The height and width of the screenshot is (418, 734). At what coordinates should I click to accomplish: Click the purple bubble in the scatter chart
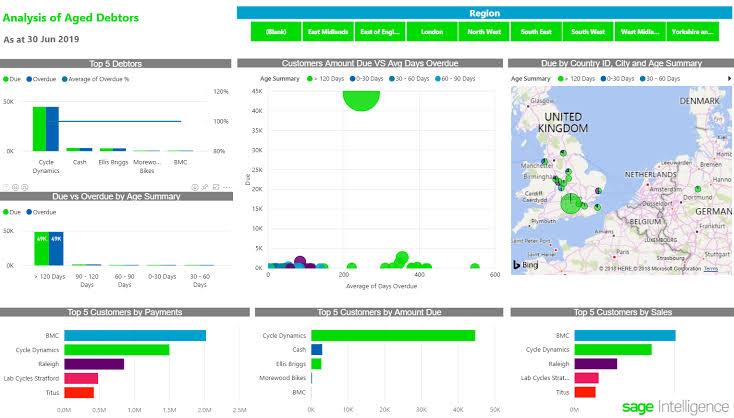point(300,261)
